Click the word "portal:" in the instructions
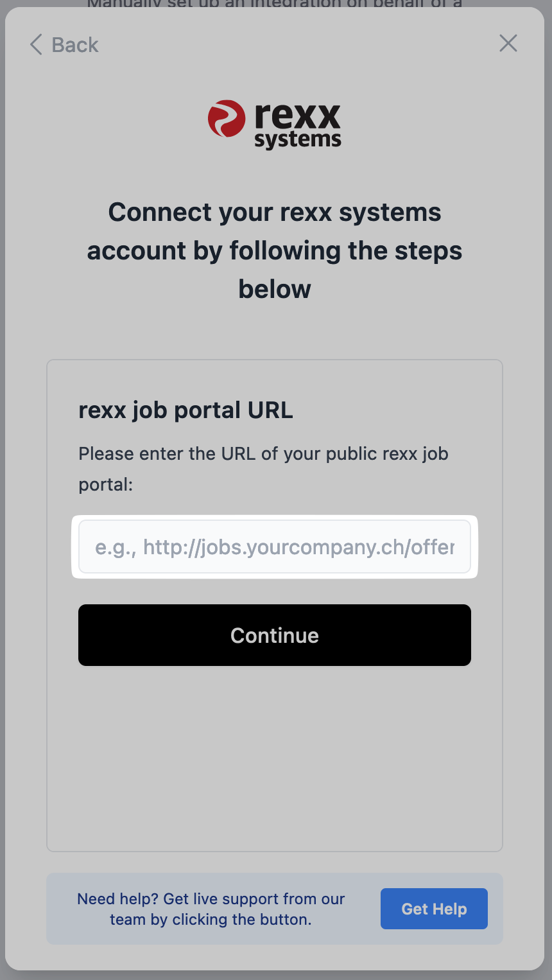552x980 pixels. click(105, 484)
